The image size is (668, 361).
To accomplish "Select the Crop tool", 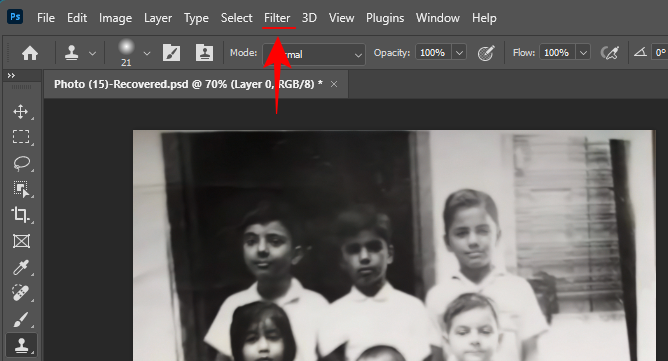I will pos(21,215).
